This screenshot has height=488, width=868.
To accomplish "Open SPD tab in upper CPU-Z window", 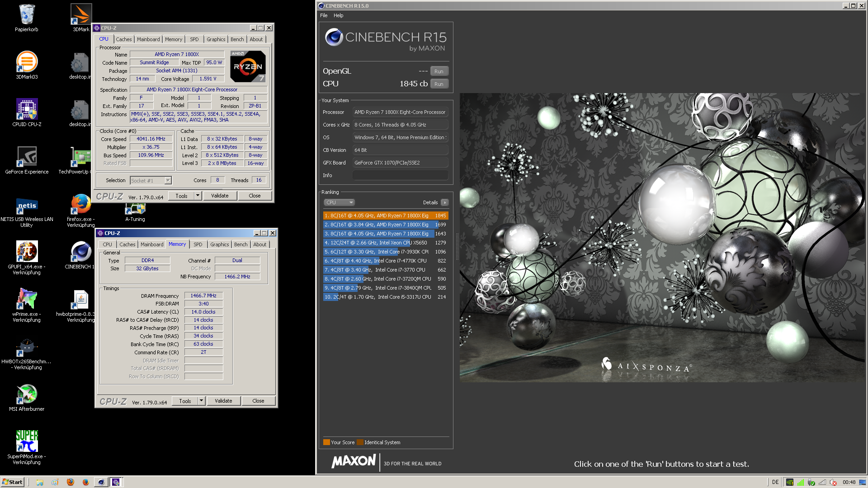I will pyautogui.click(x=194, y=39).
